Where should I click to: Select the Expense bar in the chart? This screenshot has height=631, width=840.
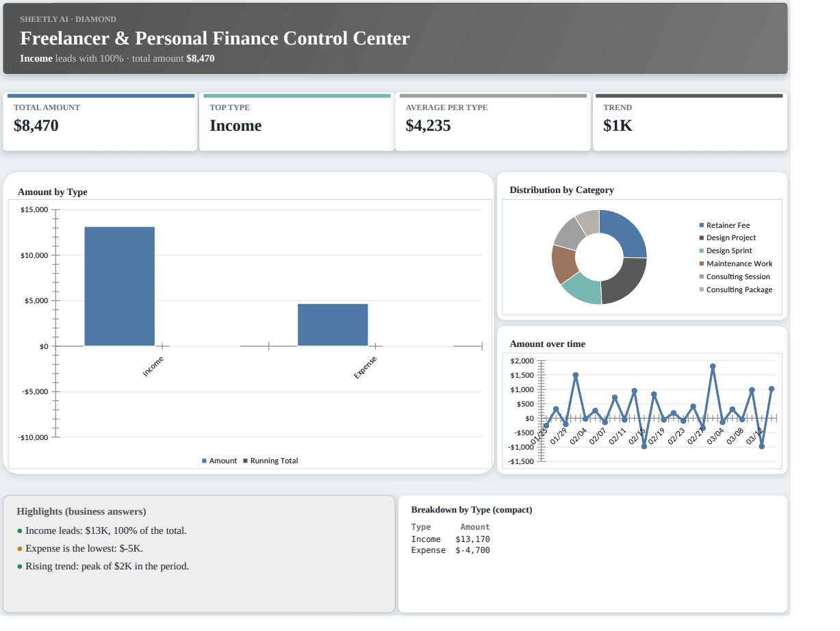(333, 325)
